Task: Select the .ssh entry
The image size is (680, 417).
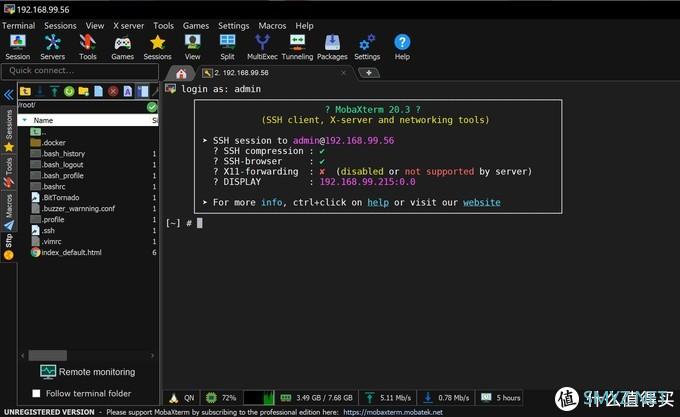Action: coord(43,230)
